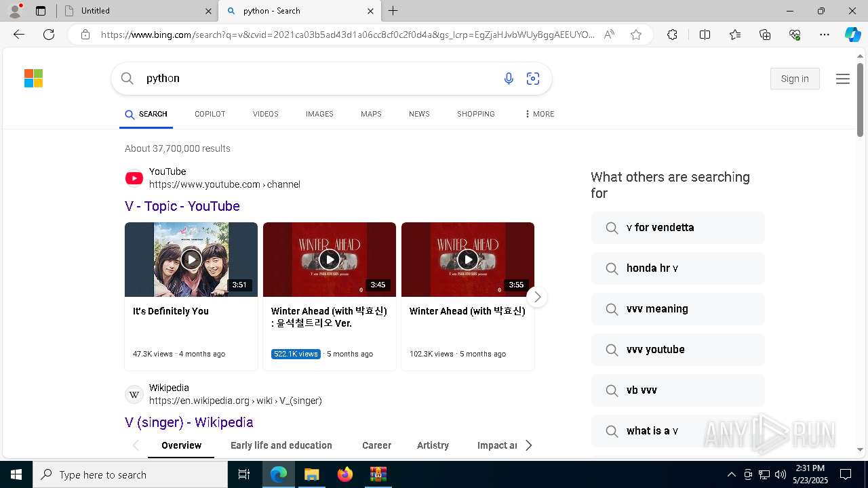This screenshot has width=868, height=488.
Task: Select the SHOPPING search tab
Action: 476,114
